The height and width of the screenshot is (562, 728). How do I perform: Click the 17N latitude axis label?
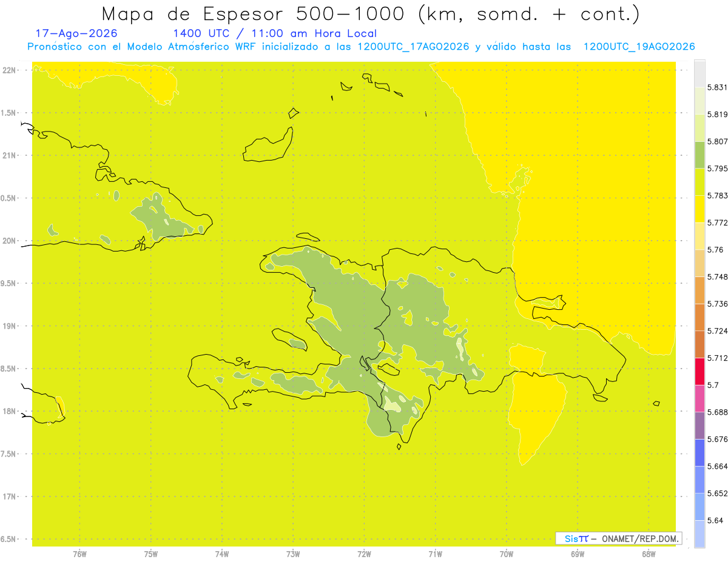click(x=10, y=497)
